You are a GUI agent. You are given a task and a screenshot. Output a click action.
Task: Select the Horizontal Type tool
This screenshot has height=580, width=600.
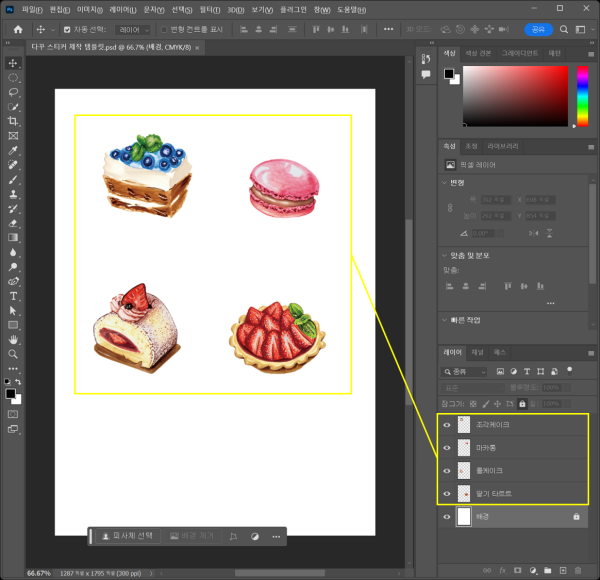tap(13, 296)
